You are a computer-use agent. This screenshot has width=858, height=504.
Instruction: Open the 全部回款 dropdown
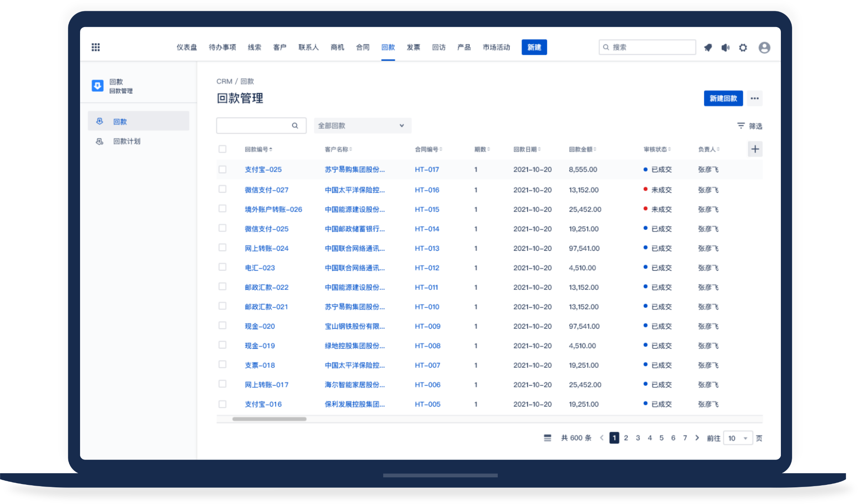point(362,125)
